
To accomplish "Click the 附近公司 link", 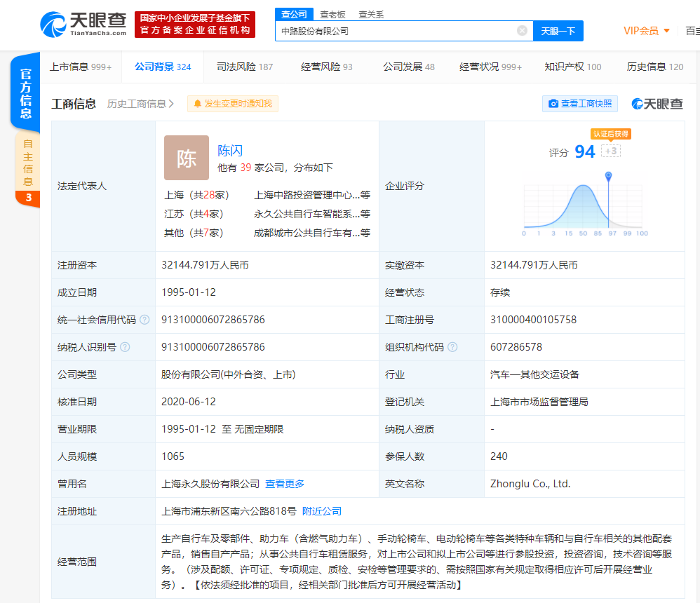I will [322, 511].
